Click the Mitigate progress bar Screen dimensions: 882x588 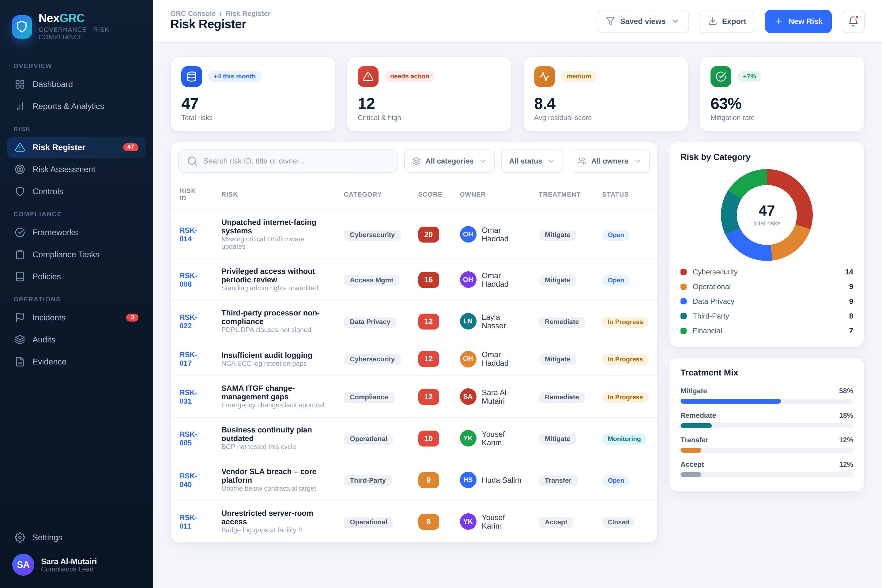[767, 401]
